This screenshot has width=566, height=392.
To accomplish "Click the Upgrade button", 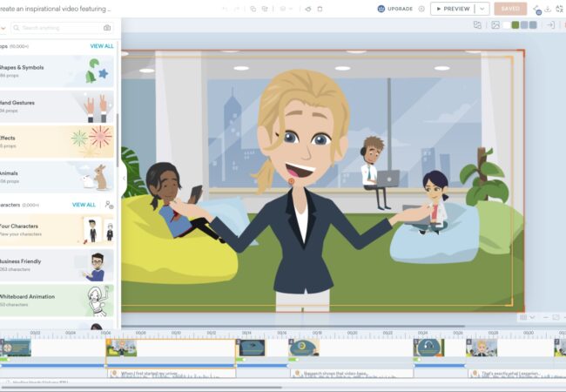I will click(x=394, y=9).
